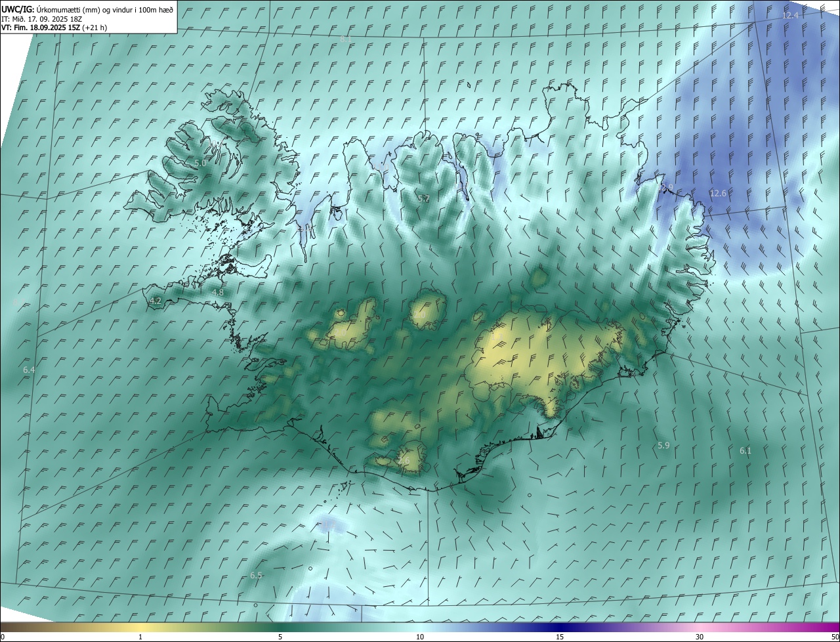
Task: Click the 4.8 value label
Action: point(218,292)
